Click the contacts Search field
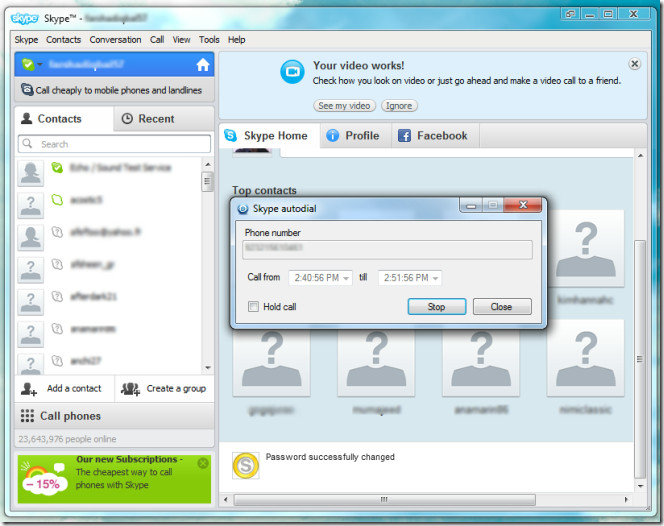 pos(114,144)
